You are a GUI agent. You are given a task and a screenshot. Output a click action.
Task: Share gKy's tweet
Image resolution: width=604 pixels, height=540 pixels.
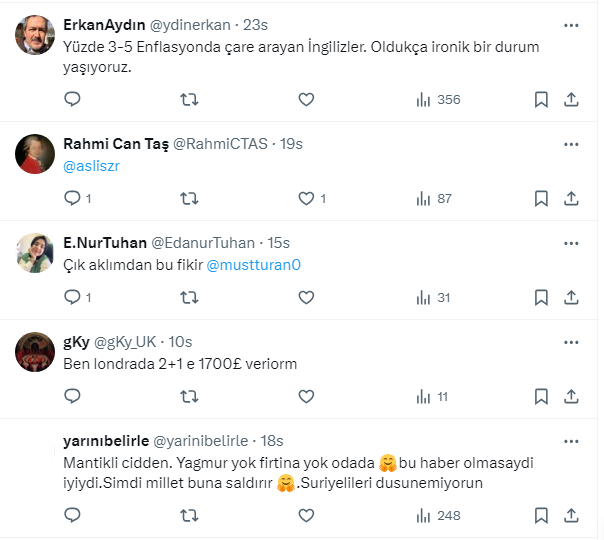pos(571,396)
